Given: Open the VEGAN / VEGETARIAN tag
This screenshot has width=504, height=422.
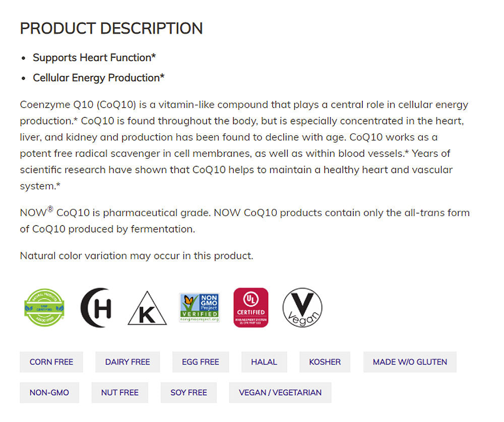Looking at the screenshot, I should (280, 393).
